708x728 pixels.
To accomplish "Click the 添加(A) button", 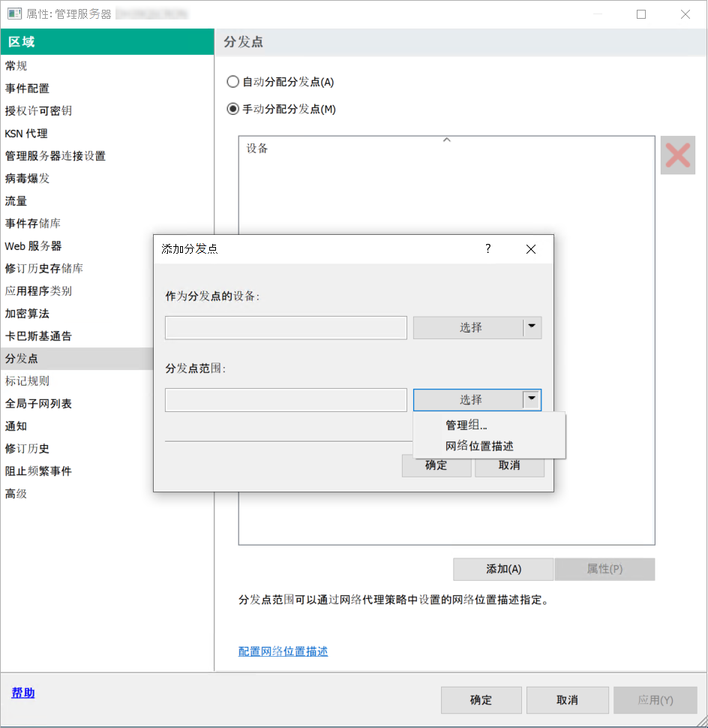I will pos(503,569).
